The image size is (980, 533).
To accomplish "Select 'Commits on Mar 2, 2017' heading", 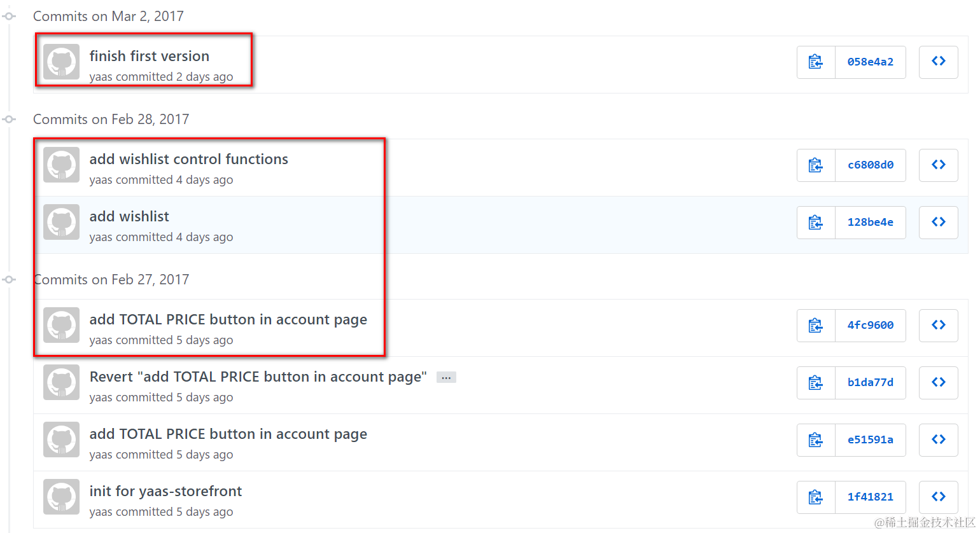I will [108, 17].
